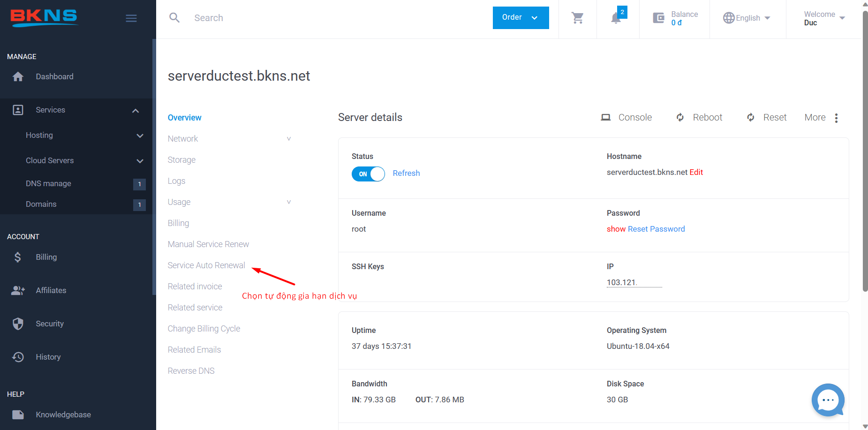Image resolution: width=868 pixels, height=430 pixels.
Task: Open Related service
Action: point(195,308)
